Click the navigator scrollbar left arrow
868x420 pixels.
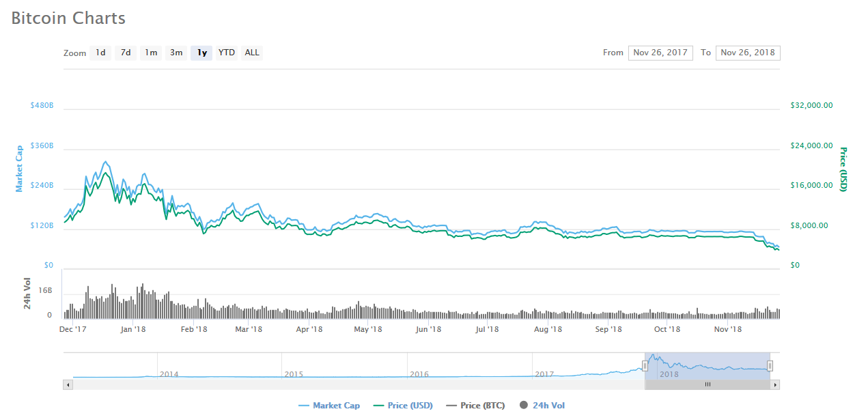point(68,384)
